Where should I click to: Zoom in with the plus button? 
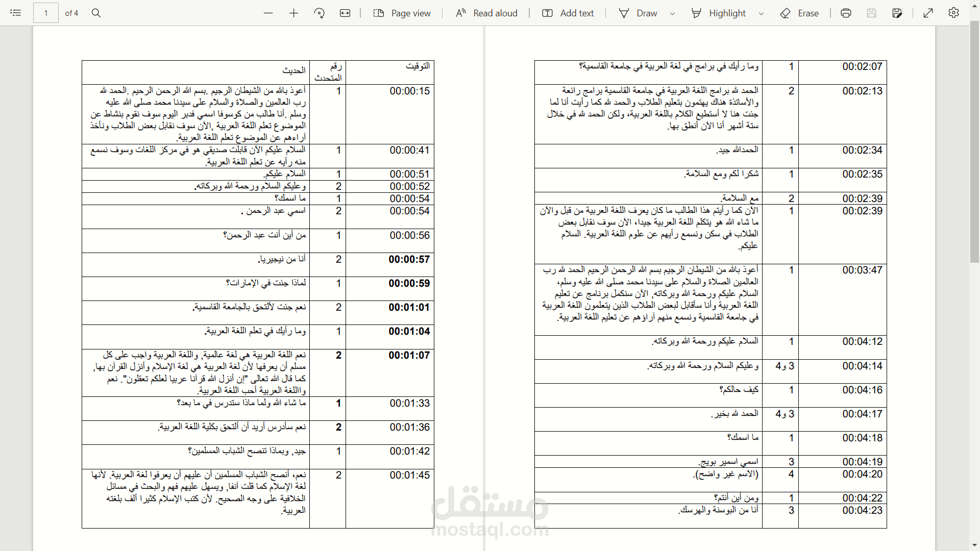click(x=293, y=13)
